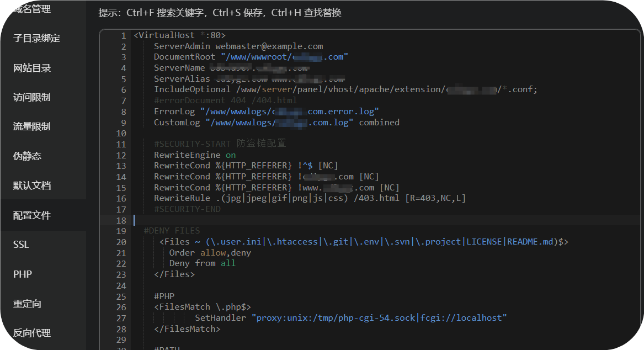Go to the PHP version section
The image size is (644, 350).
21,274
